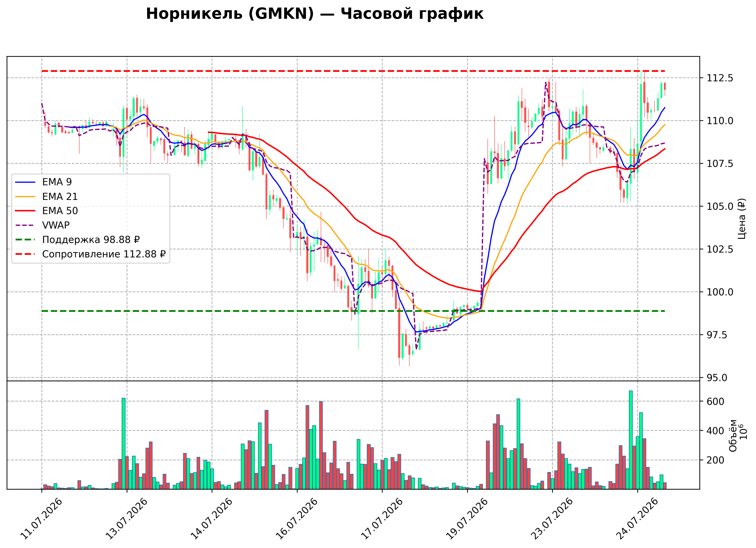Click the purple dashed VWAP legend sample
The width and height of the screenshot is (756, 548).
point(25,225)
